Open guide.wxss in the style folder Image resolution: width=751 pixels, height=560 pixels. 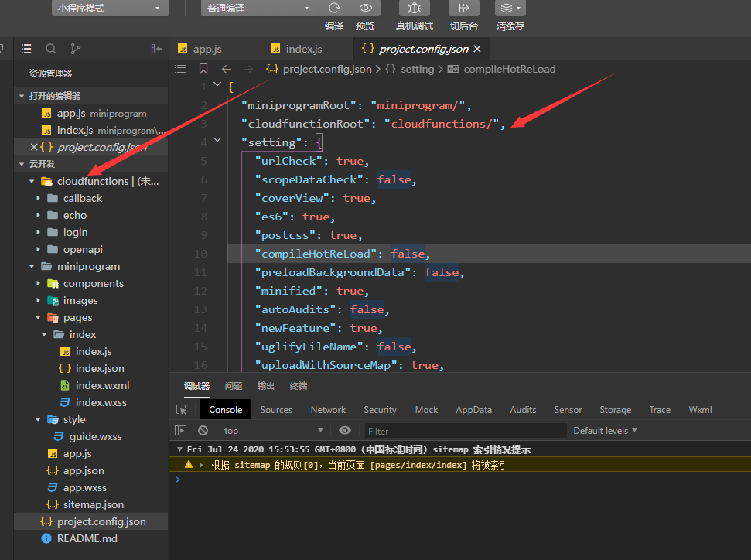tap(95, 436)
